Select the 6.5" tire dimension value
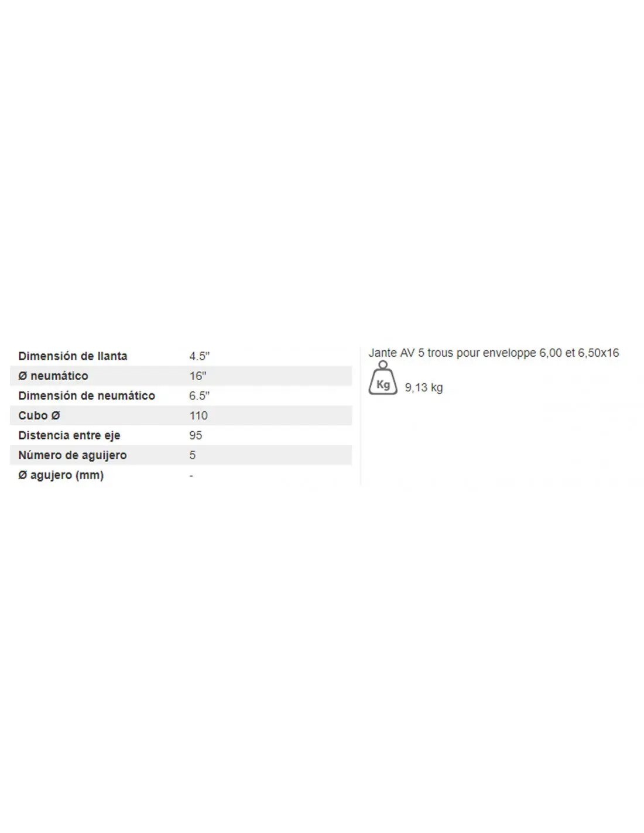Screen dimensions: 644x833 click(199, 396)
